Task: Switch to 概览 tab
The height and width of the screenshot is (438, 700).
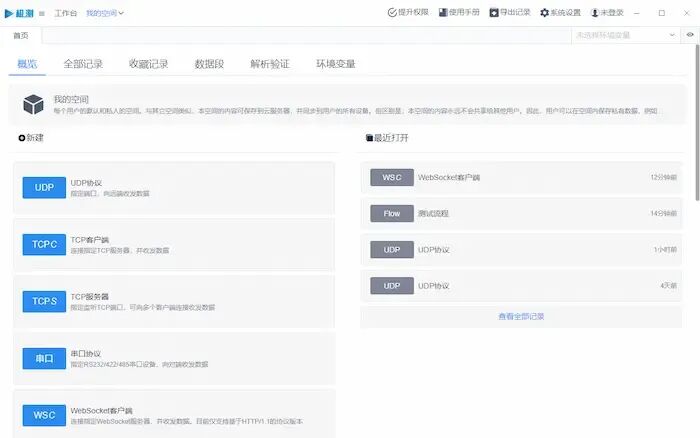Action: pyautogui.click(x=27, y=64)
